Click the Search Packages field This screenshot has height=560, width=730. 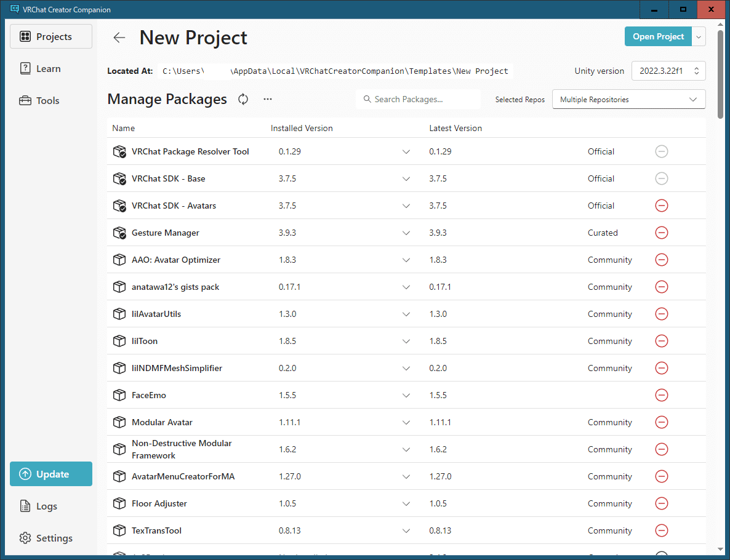[418, 99]
